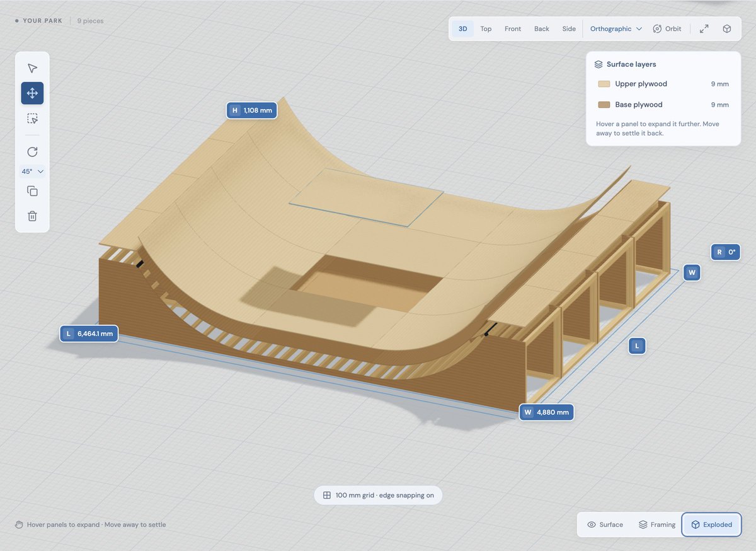Viewport: 756px width, 551px height.
Task: Activate the move tool
Action: [32, 93]
